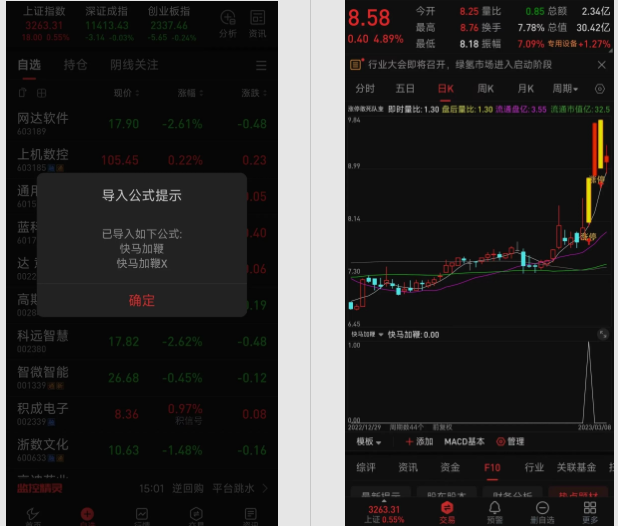Open 智微智能 stock row
Screen dimensions: 618x526
(x=142, y=377)
